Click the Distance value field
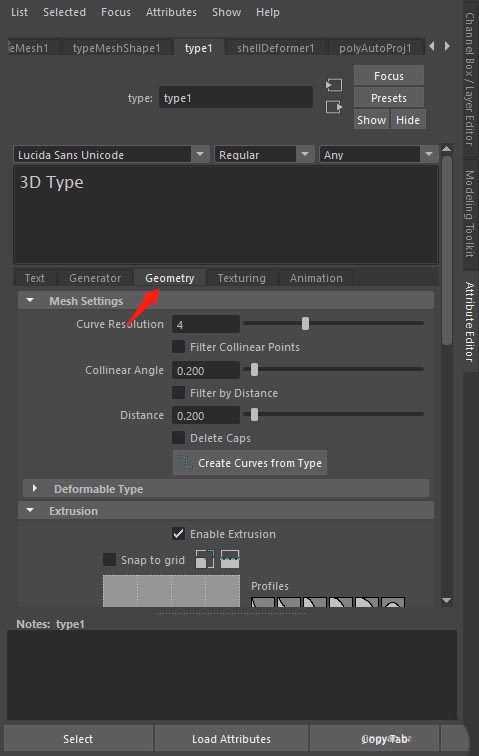Screen dimensions: 479x756 click(206, 415)
